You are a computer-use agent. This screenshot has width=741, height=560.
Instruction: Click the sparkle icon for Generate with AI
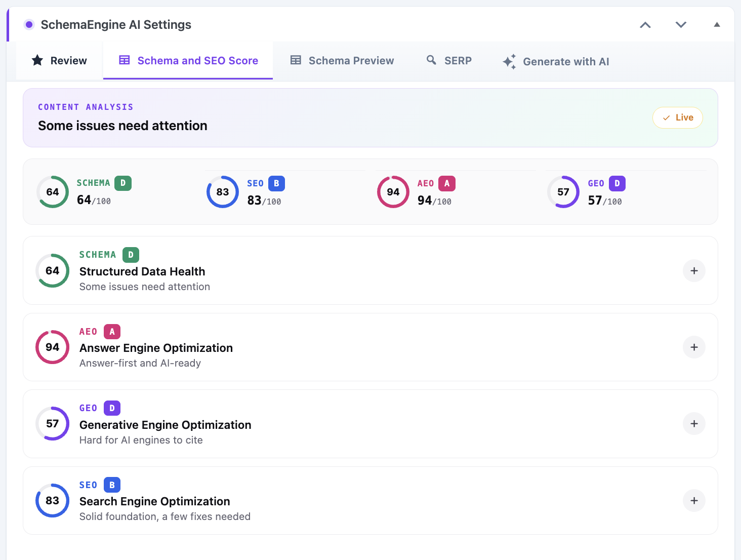[x=509, y=61]
